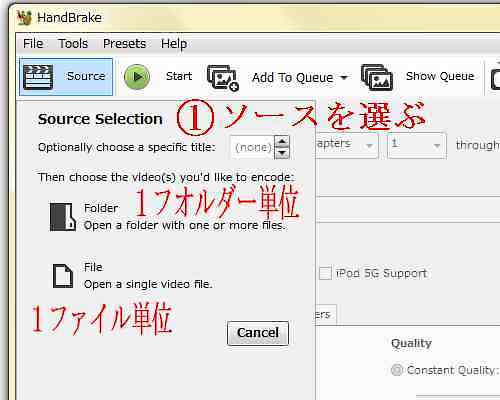Click the single File page icon
Screen dimensions: 500x400
point(63,276)
